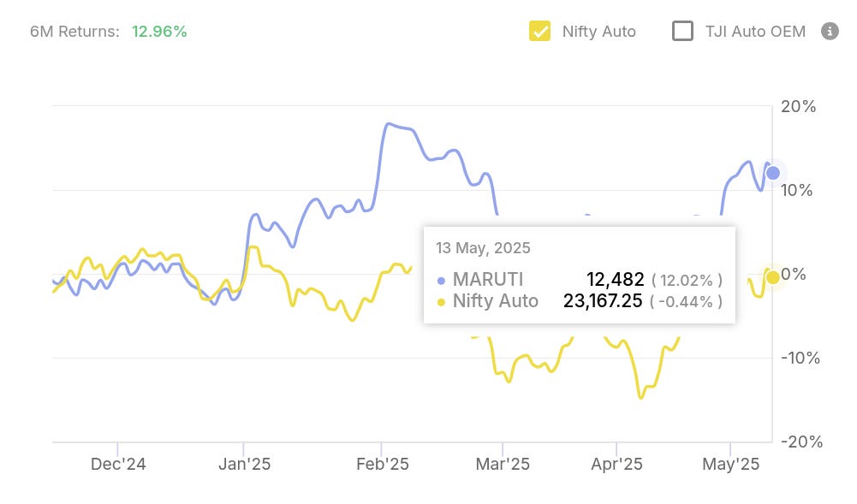
Task: Enable the TJI Auto OEM checkbox
Action: [x=682, y=32]
